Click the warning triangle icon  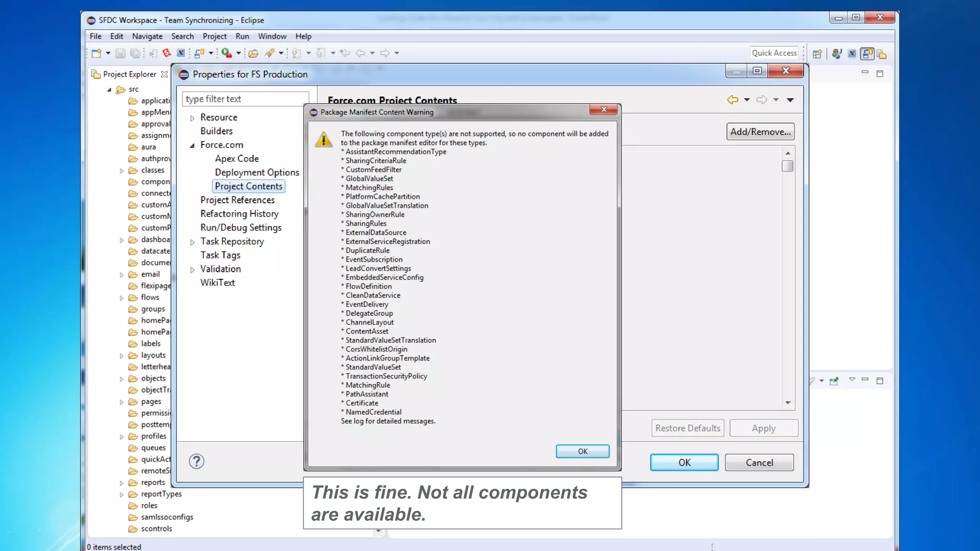click(324, 139)
